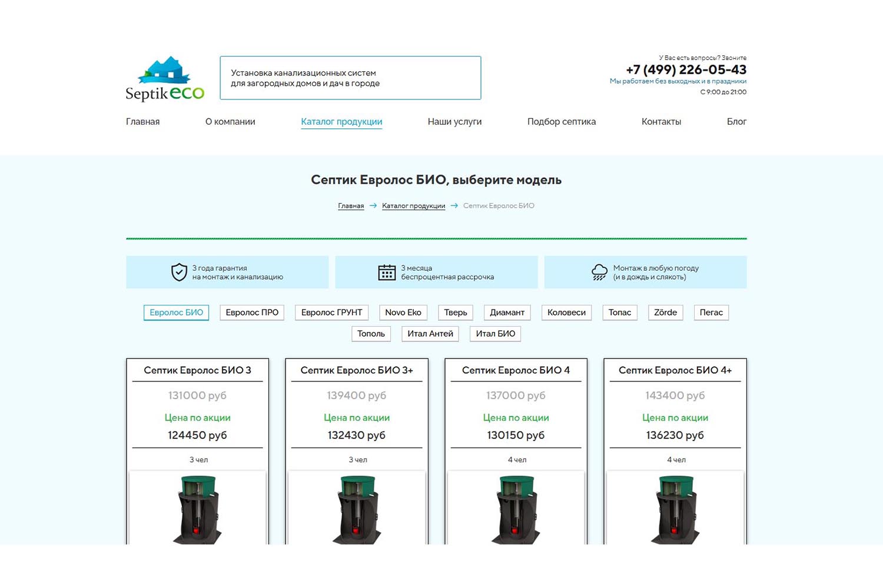Click the Septik eco logo

[x=165, y=79]
